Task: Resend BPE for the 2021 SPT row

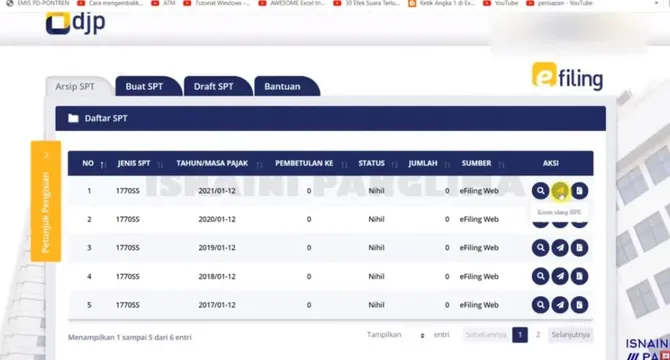Action: (x=560, y=191)
